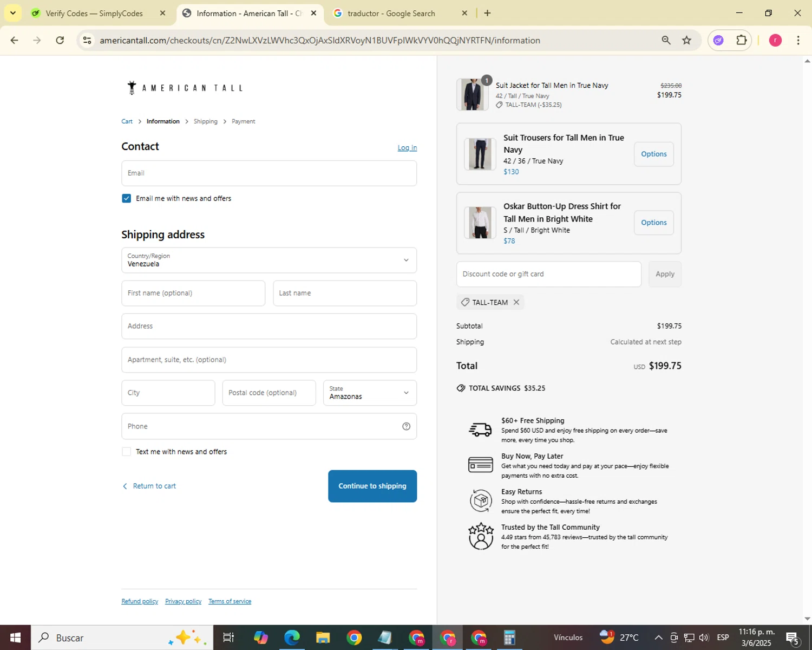Screen dimensions: 812x650
Task: Open the browser extensions puzzle icon
Action: [741, 40]
